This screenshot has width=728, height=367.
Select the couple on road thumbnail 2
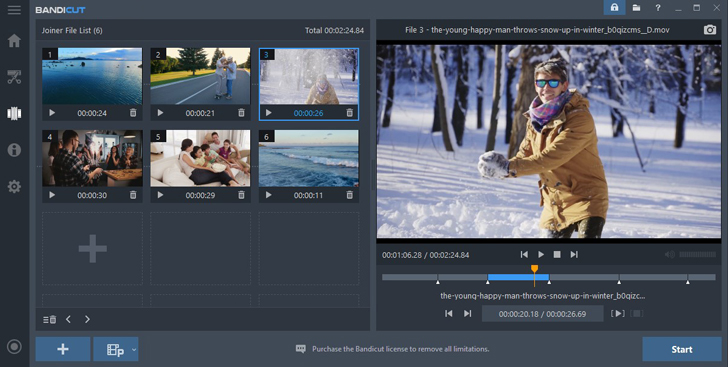[200, 76]
